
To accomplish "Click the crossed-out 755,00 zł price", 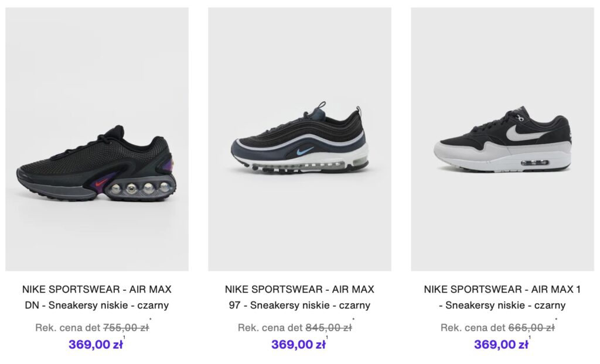I will pyautogui.click(x=126, y=328).
